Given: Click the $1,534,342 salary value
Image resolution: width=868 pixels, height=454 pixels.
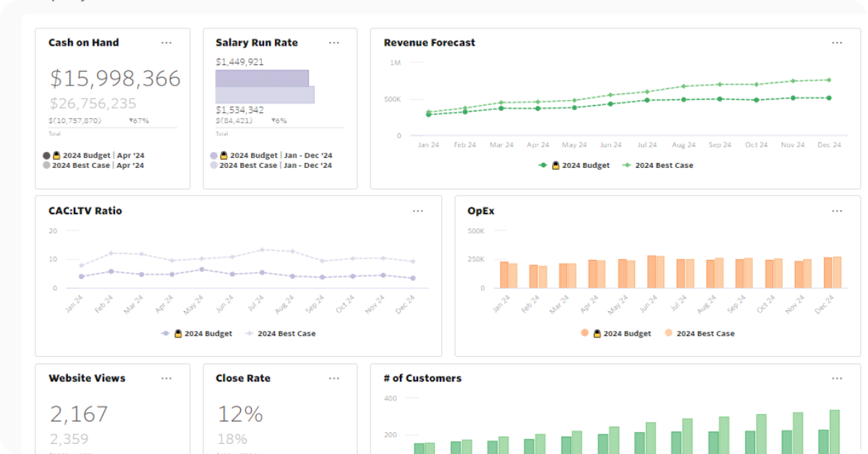Looking at the screenshot, I should (239, 110).
